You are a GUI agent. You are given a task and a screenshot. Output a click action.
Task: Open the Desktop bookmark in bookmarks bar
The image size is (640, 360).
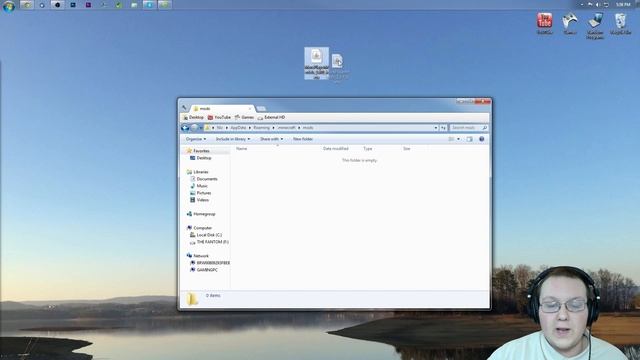click(193, 118)
